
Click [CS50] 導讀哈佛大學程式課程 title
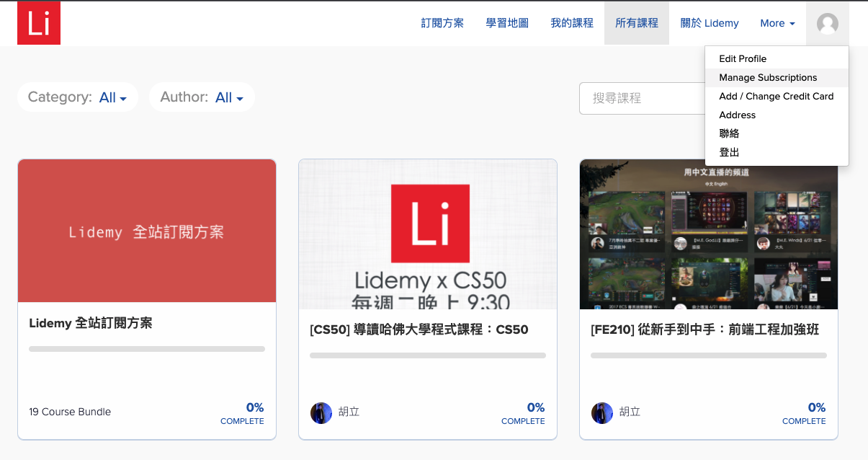(x=419, y=329)
